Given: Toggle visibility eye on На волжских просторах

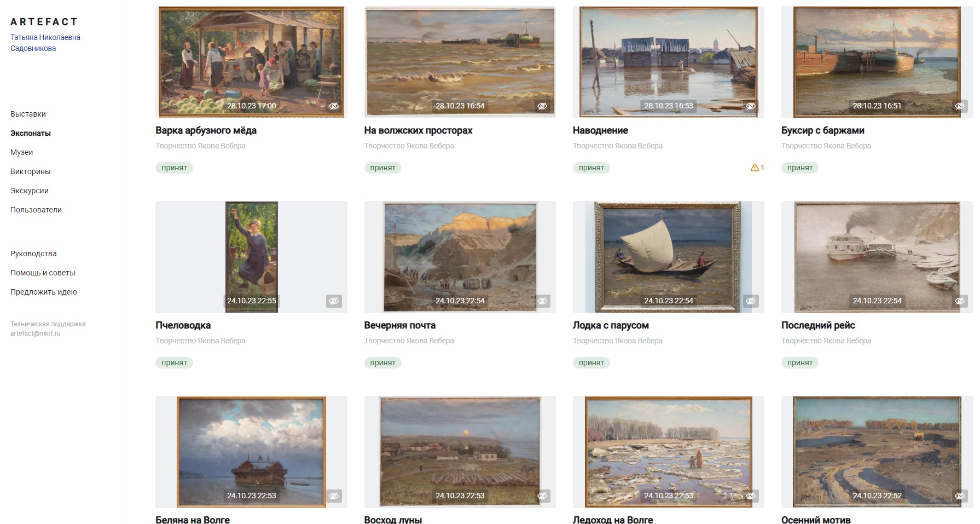Looking at the screenshot, I should coord(542,106).
